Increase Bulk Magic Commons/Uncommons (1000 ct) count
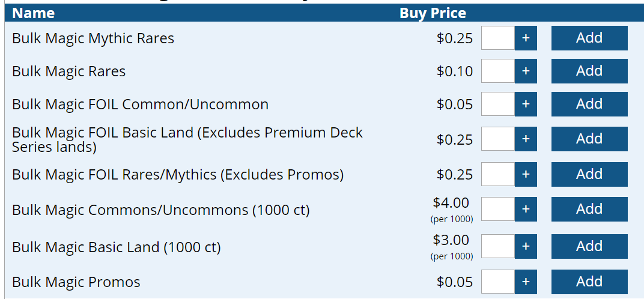This screenshot has width=644, height=299. (x=526, y=209)
